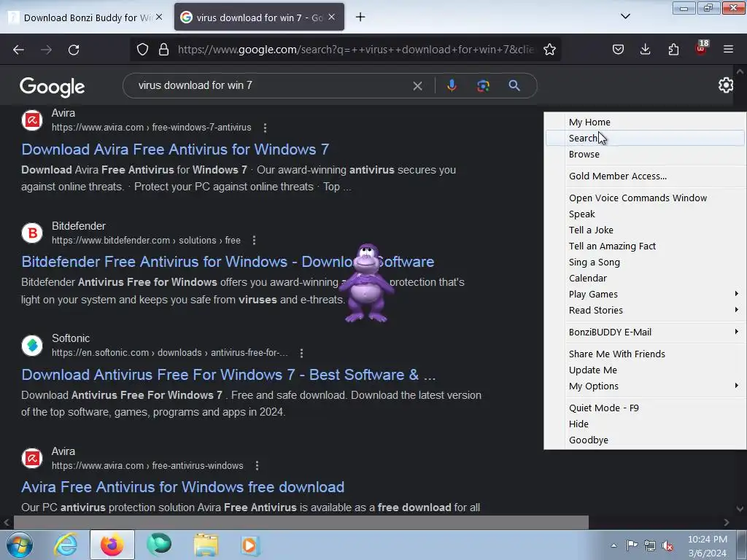Close the Download Bonzi Buddy tab
The width and height of the screenshot is (747, 560).
click(159, 17)
